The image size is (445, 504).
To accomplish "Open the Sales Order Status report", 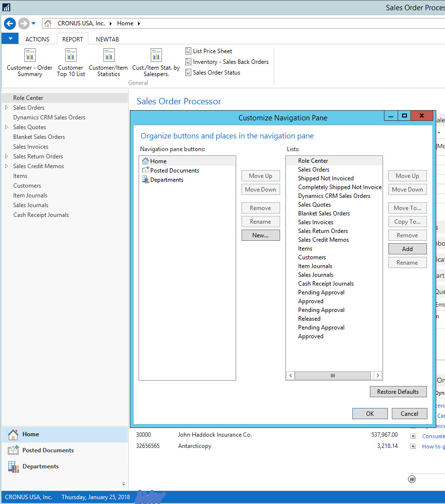I will point(215,72).
